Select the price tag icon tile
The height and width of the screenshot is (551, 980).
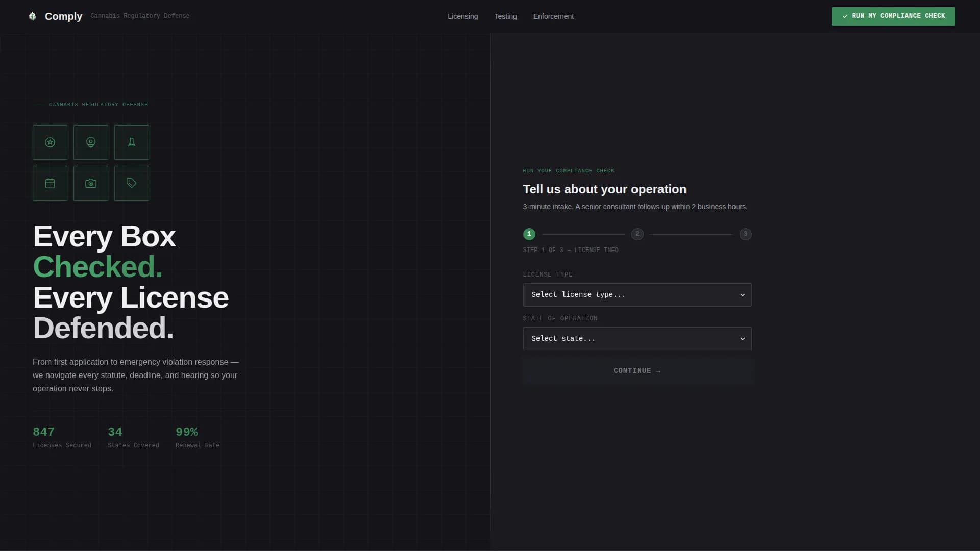coord(132,183)
